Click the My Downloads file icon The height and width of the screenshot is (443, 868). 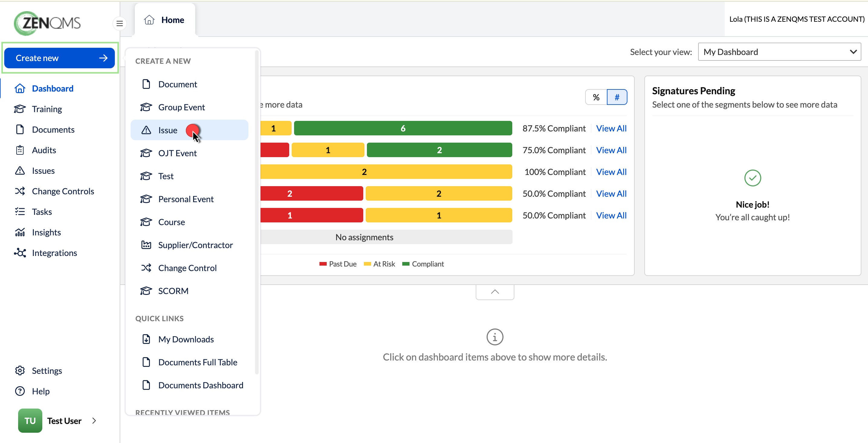tap(146, 339)
